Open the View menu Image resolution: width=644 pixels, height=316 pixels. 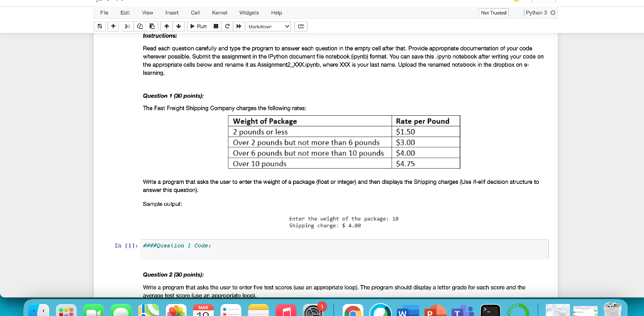(147, 13)
